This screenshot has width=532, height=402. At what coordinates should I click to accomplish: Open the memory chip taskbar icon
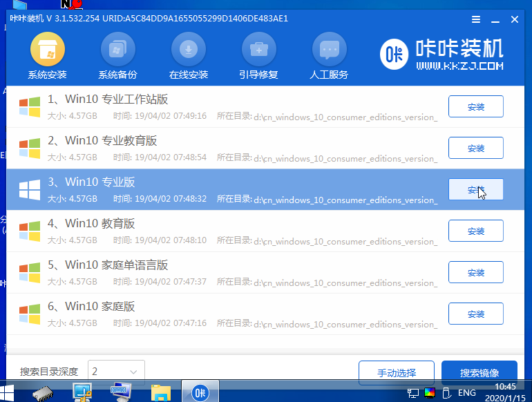pos(43,394)
